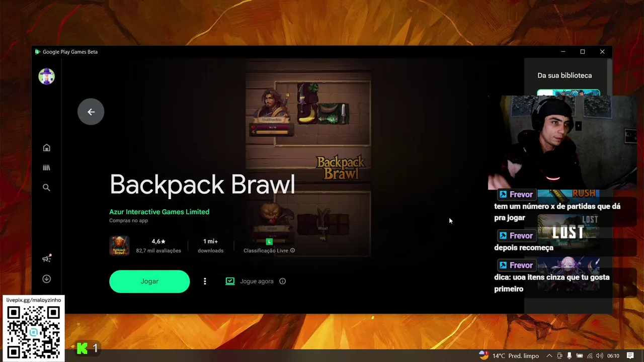Screen dimensions: 644x362
Task: Click the microphone tray icon
Action: [x=570, y=355]
